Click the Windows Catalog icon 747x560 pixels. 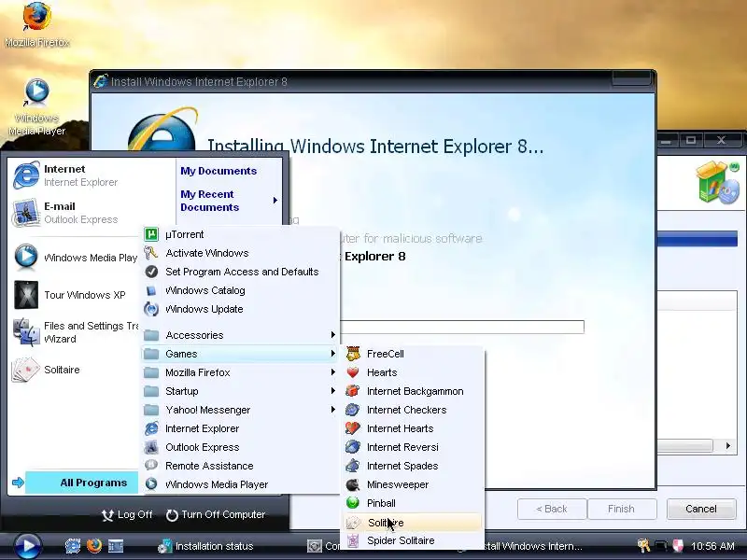click(151, 290)
